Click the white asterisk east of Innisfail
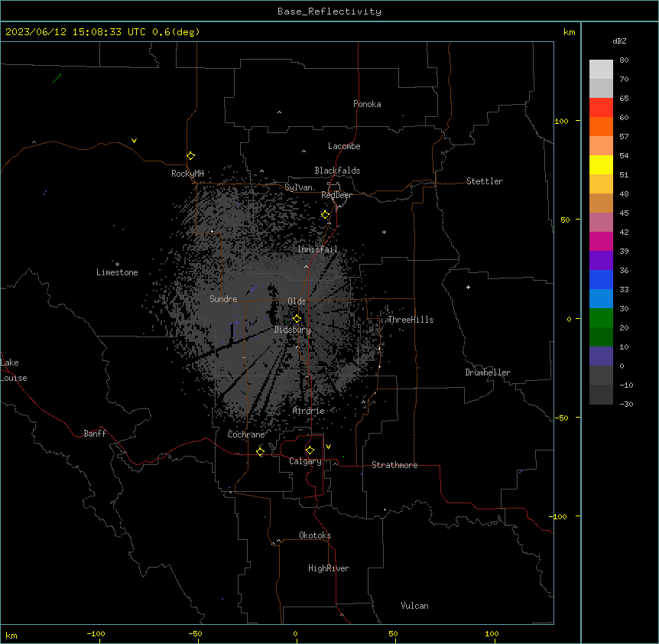 pos(384,232)
